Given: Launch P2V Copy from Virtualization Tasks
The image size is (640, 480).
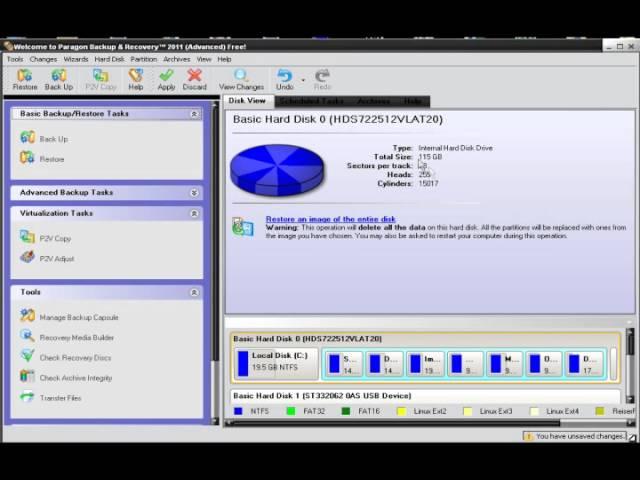Looking at the screenshot, I should click(45, 238).
